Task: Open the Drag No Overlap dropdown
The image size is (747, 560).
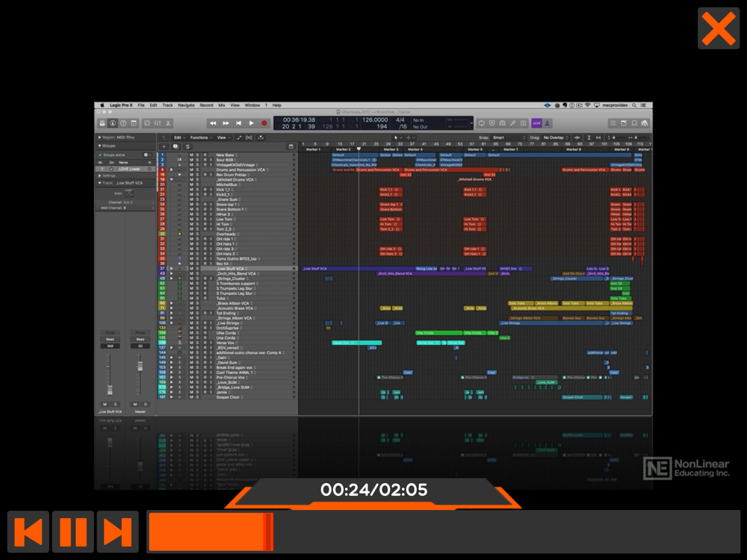Action: point(556,137)
